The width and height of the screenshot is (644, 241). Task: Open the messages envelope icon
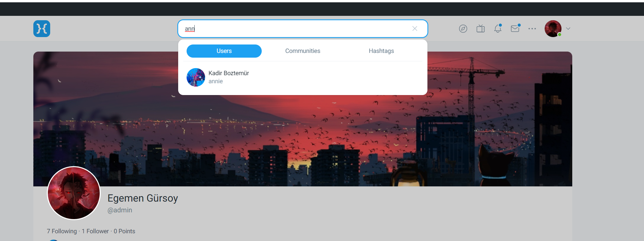(515, 29)
